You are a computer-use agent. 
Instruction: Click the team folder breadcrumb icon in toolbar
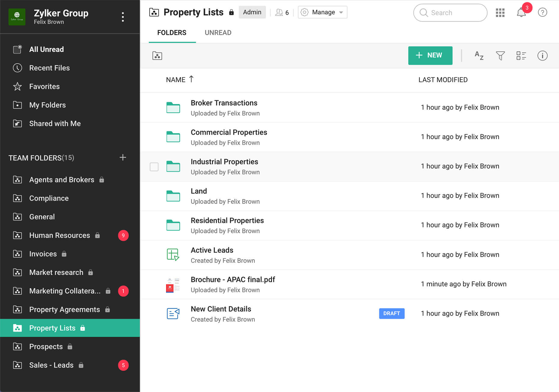click(157, 56)
